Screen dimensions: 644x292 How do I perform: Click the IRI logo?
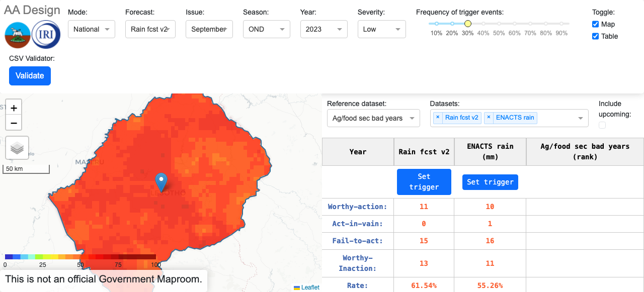45,34
